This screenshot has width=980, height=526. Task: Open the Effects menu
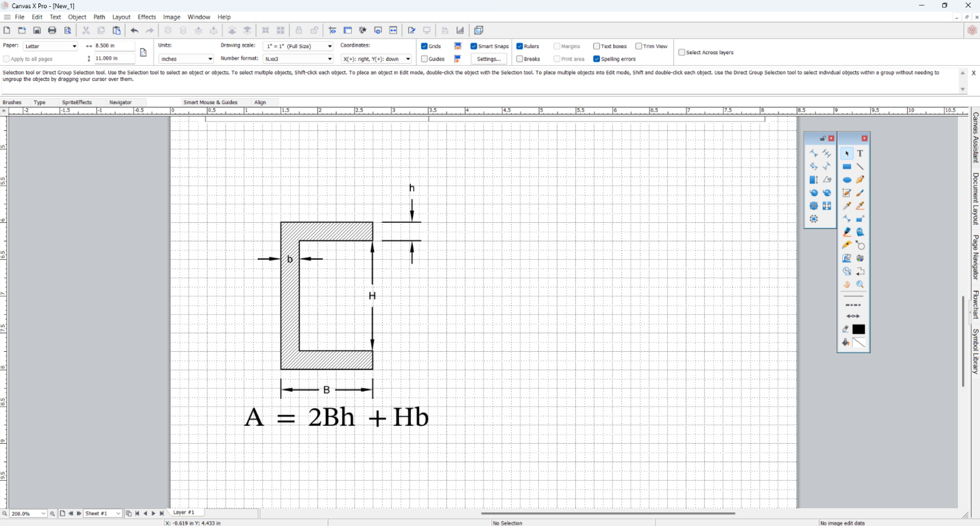coord(147,17)
